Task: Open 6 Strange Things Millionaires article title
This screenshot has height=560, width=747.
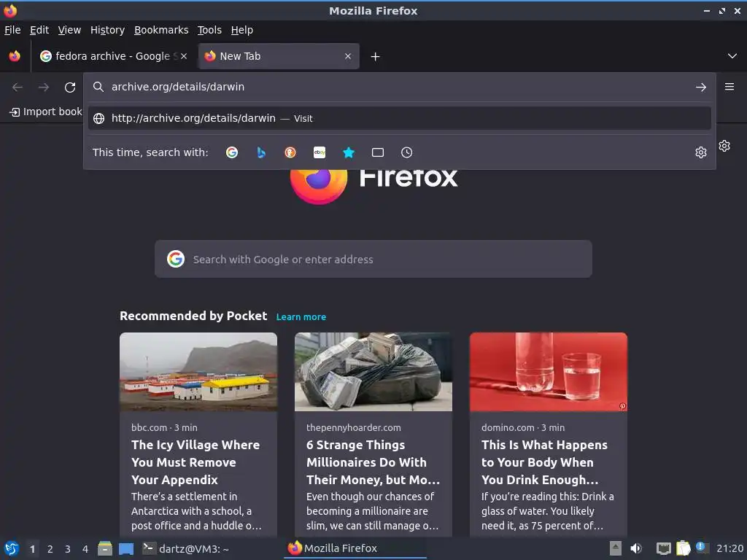Action: tap(373, 462)
